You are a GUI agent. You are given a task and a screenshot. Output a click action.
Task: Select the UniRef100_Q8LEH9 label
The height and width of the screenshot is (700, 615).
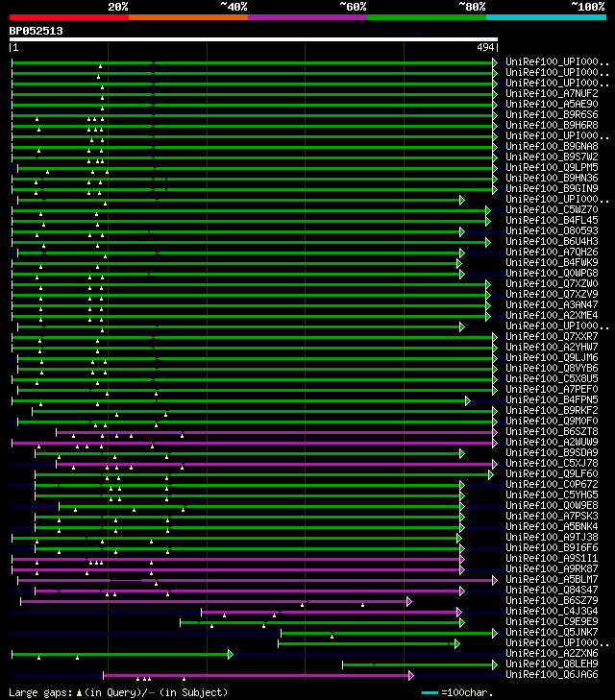(x=552, y=664)
